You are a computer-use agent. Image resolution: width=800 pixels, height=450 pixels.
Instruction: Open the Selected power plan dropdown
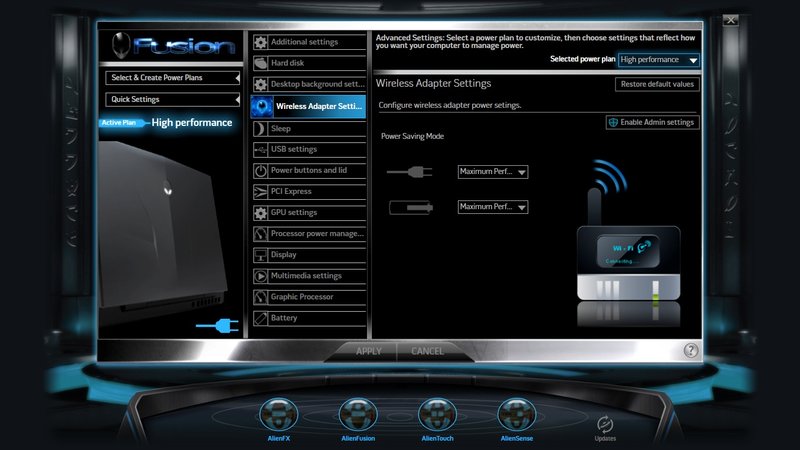658,60
